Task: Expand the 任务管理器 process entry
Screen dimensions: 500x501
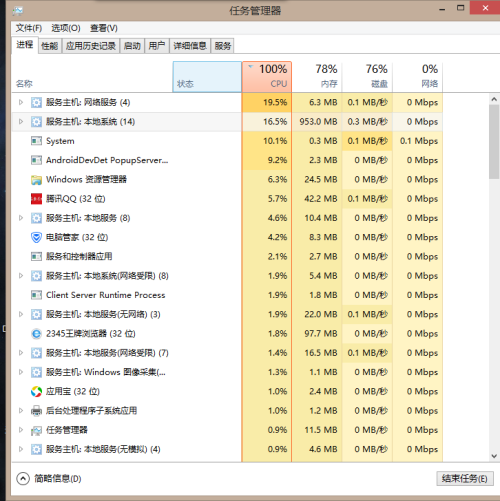Action: [x=21, y=430]
